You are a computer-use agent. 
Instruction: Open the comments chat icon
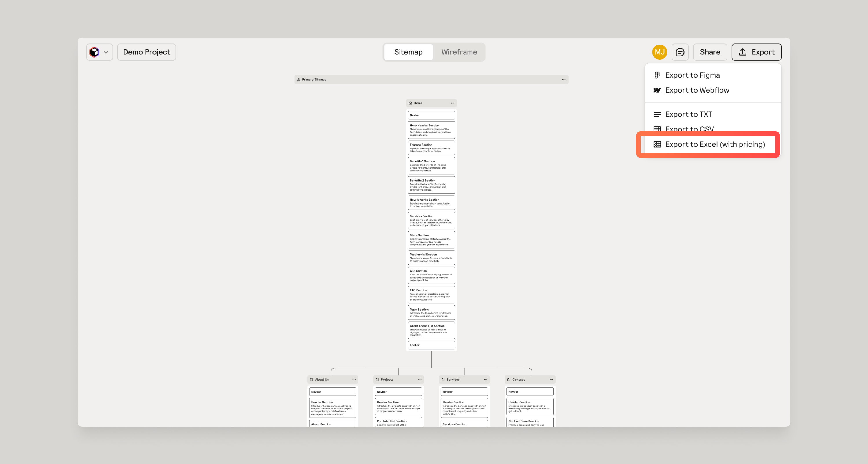[680, 52]
